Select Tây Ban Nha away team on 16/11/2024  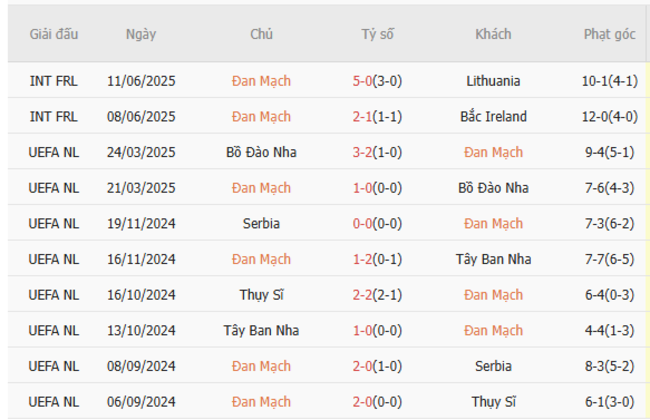click(493, 260)
